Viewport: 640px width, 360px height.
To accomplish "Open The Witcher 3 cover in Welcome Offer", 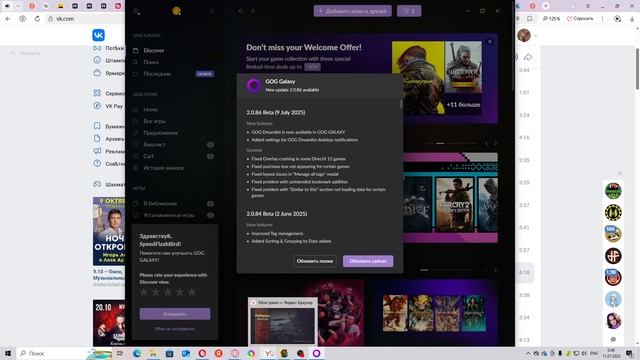I will (x=463, y=67).
